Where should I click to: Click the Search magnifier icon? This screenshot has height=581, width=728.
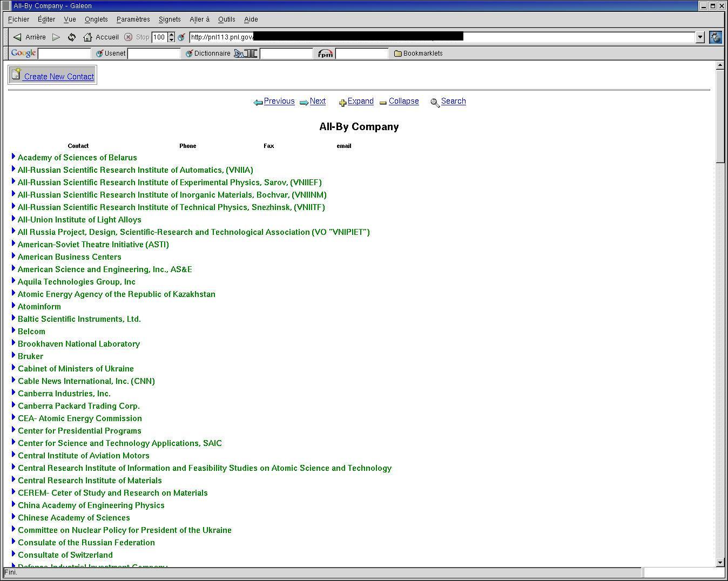pos(435,103)
